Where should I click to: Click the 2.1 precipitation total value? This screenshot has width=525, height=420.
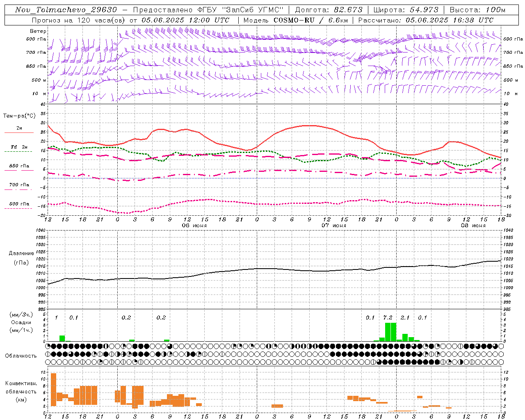click(405, 318)
